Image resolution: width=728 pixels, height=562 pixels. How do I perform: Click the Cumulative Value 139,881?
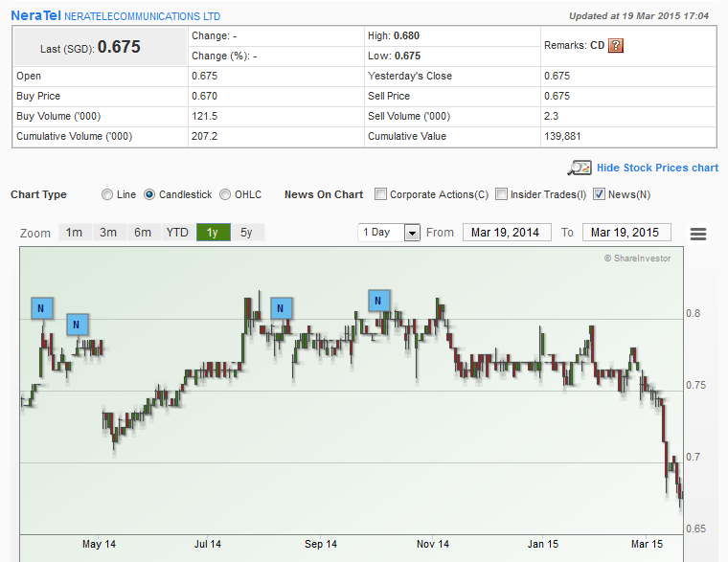pyautogui.click(x=562, y=136)
